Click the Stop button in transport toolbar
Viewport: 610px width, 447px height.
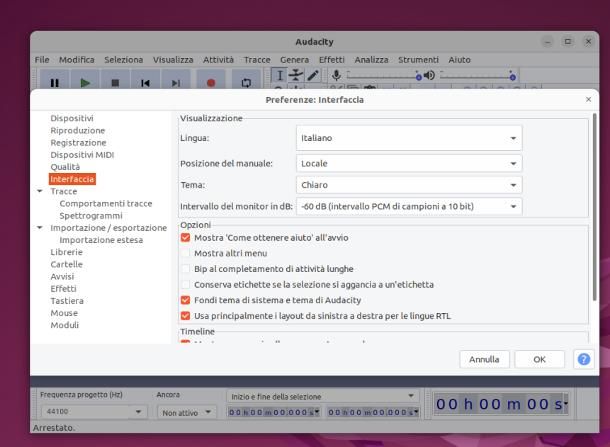click(x=115, y=82)
